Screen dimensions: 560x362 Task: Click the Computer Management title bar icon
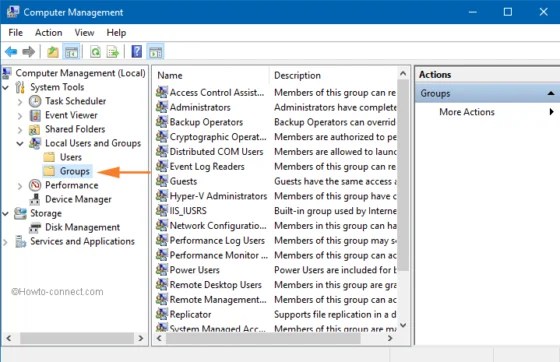13,12
